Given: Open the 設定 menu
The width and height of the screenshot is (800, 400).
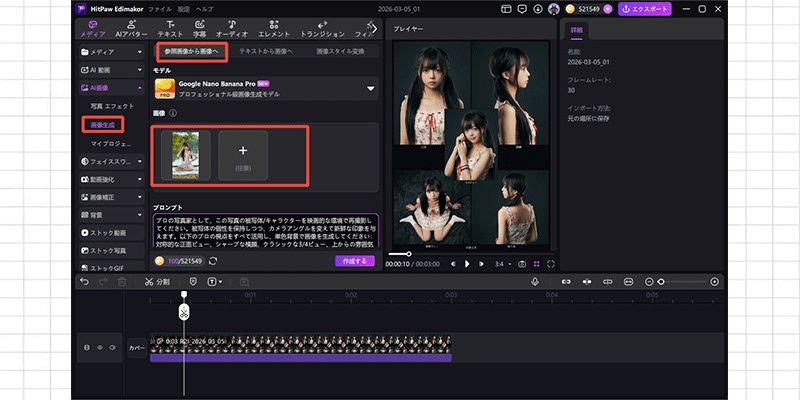Looking at the screenshot, I should click(x=183, y=9).
